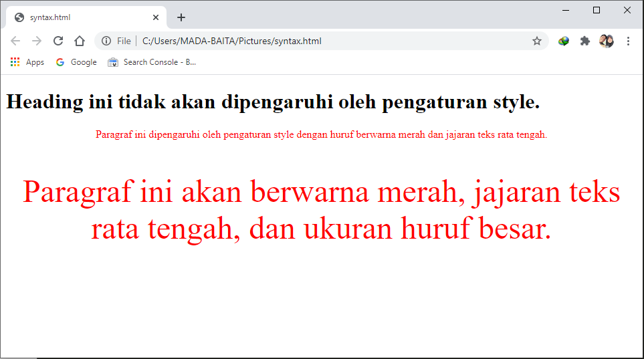Go to the Home page icon

(80, 41)
